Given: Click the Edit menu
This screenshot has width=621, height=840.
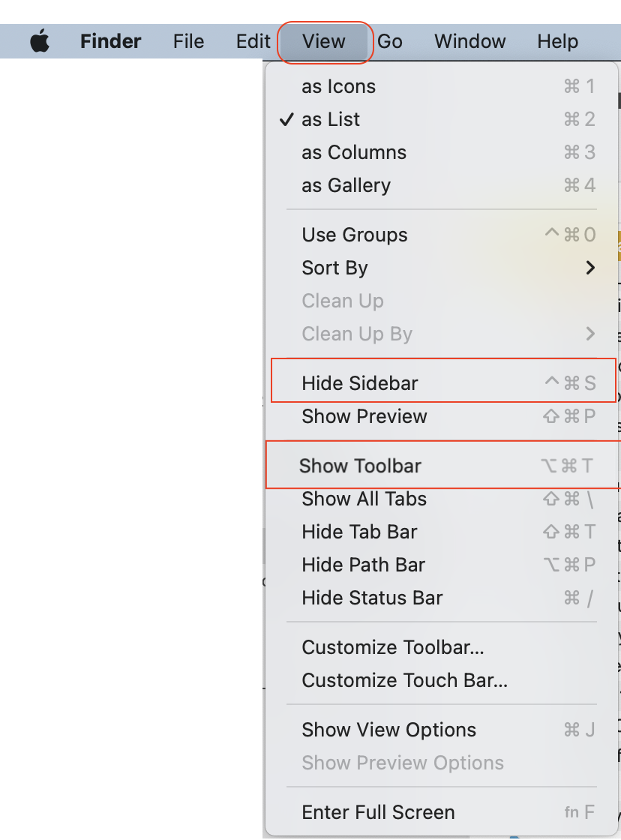Looking at the screenshot, I should point(253,42).
